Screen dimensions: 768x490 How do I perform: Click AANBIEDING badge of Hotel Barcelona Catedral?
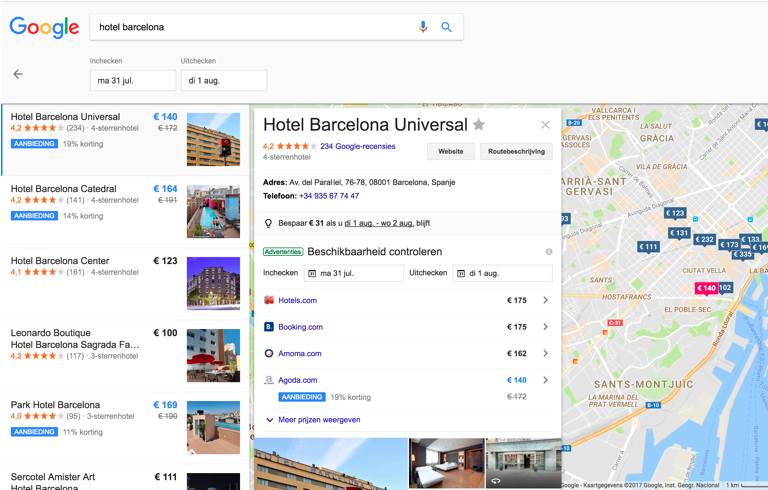click(34, 216)
